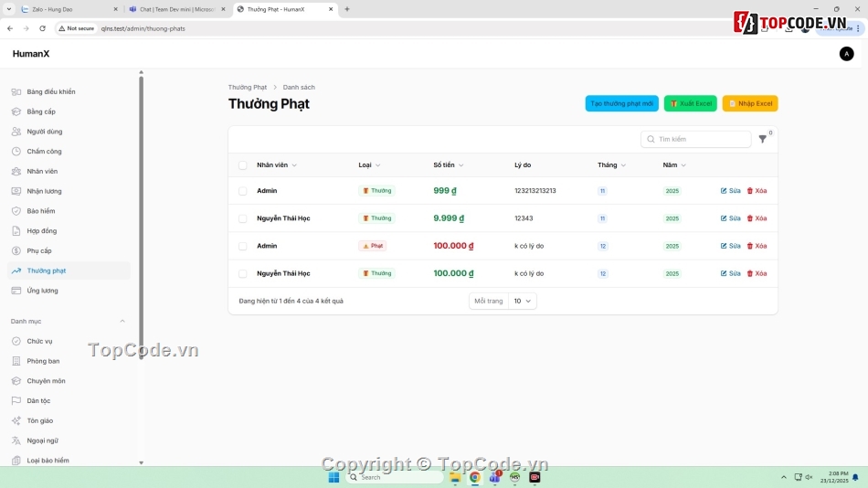Click Sửa on the 999 ₫ row
Image resolution: width=868 pixels, height=488 pixels.
[x=730, y=191]
